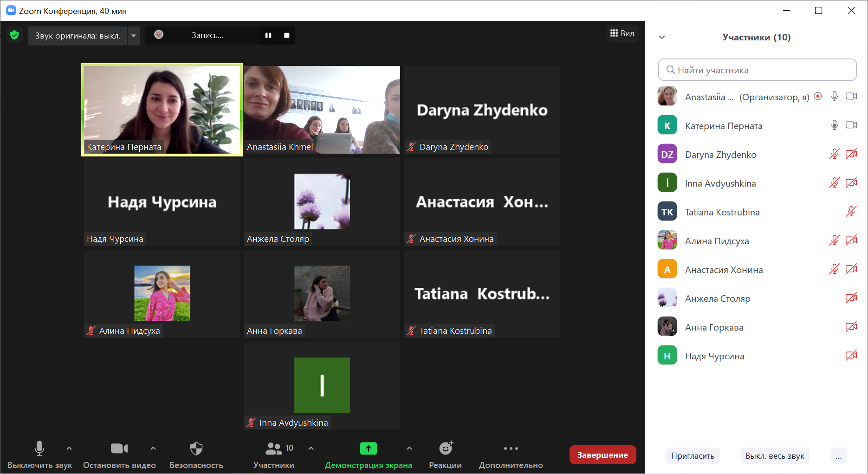Click the TK avatar in participants list
Viewport: 868px width, 474px height.
tap(667, 212)
